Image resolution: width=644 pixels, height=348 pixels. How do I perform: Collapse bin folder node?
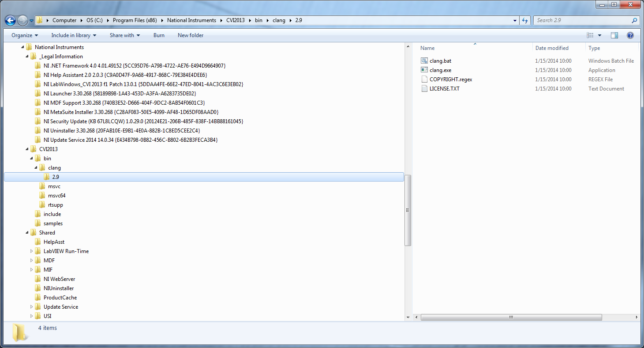[x=31, y=159]
